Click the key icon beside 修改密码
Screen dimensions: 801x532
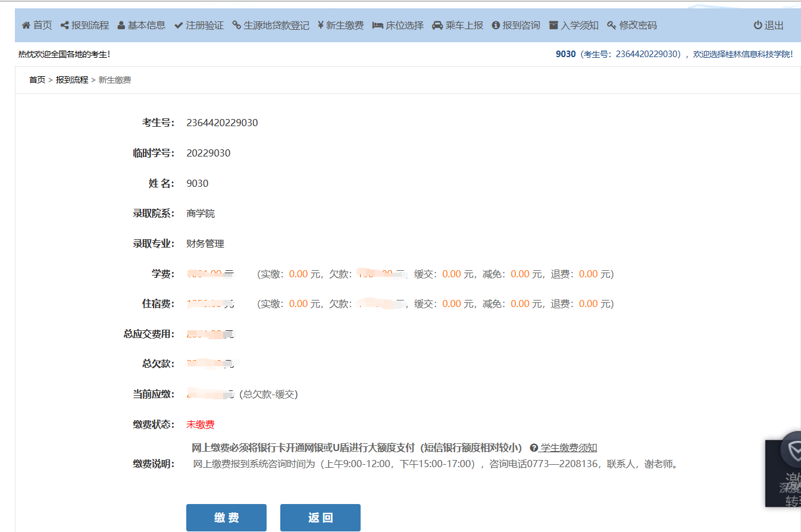pos(611,26)
